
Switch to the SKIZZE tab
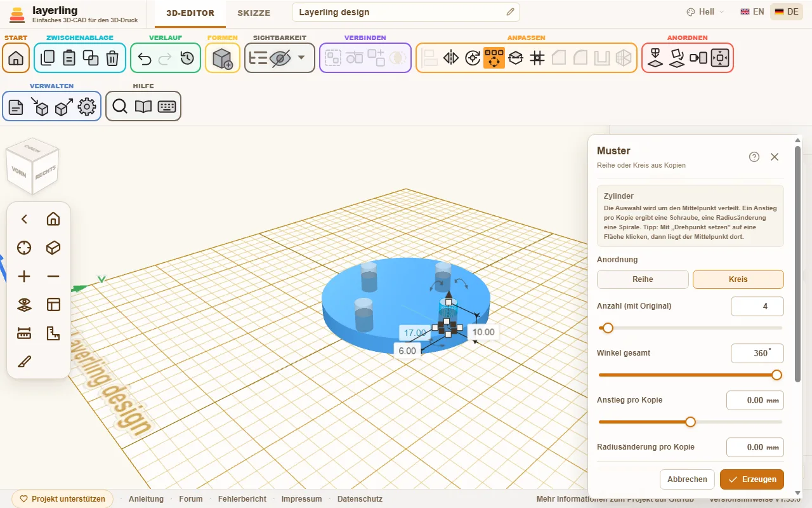point(254,13)
